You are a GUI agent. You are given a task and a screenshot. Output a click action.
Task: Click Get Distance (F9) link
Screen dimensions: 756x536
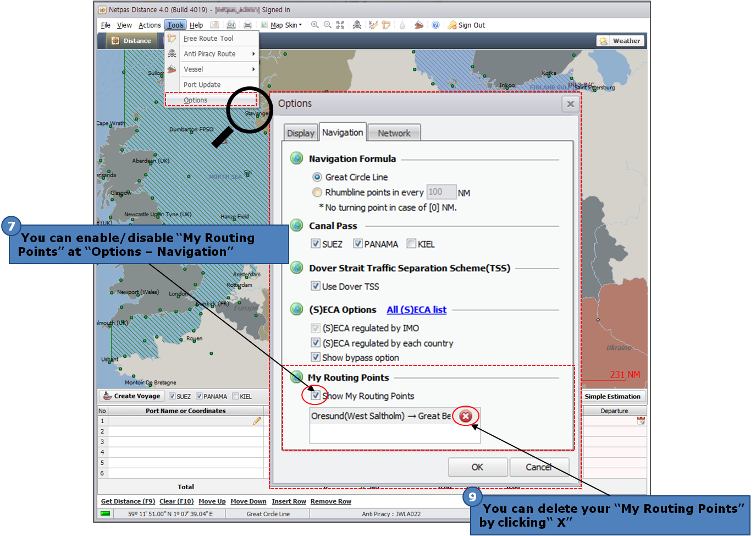[x=128, y=501]
